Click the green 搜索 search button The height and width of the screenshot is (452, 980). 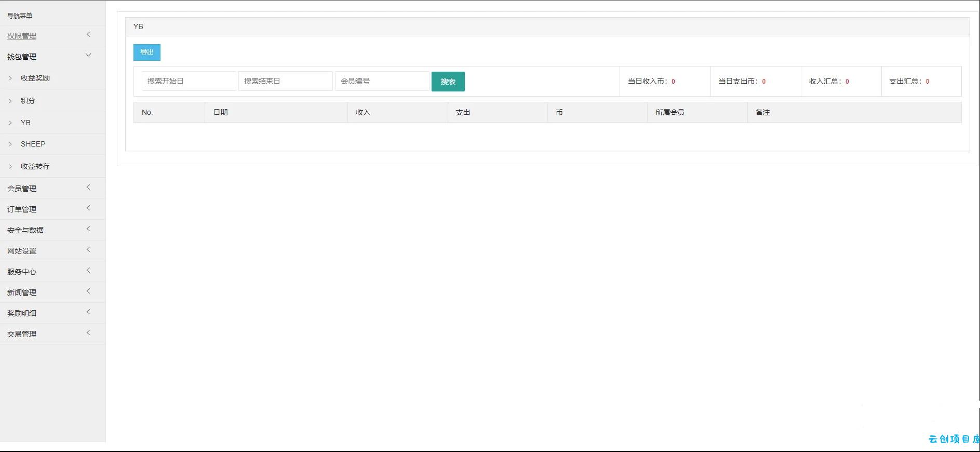pyautogui.click(x=448, y=82)
